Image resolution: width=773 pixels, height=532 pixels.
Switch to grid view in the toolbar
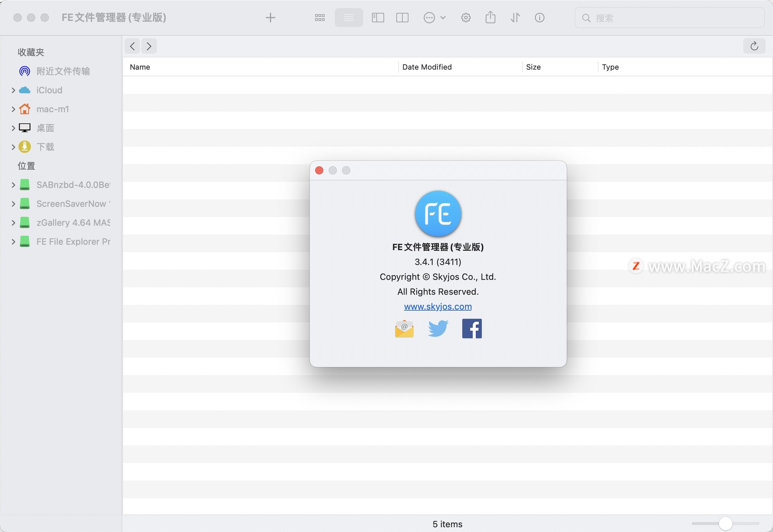pyautogui.click(x=319, y=18)
